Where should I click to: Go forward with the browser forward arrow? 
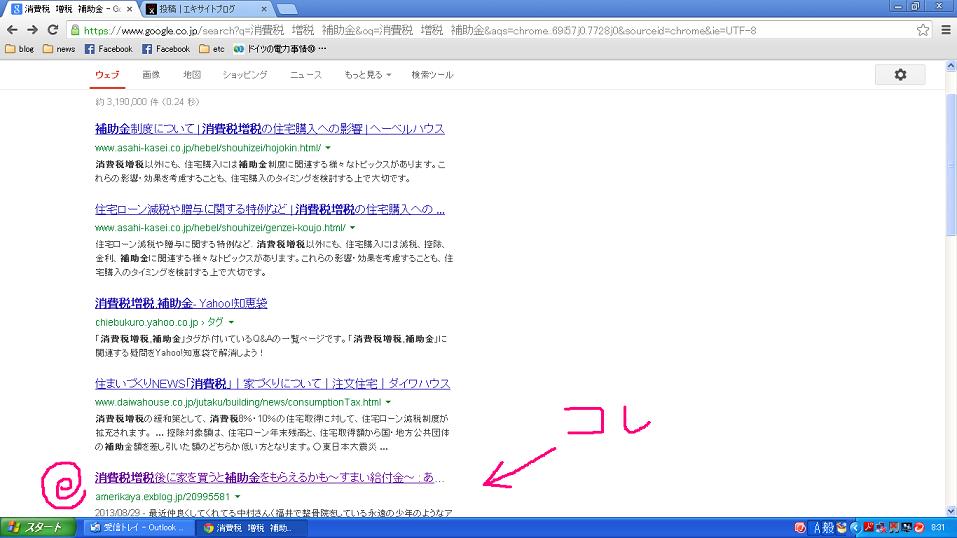coord(32,30)
